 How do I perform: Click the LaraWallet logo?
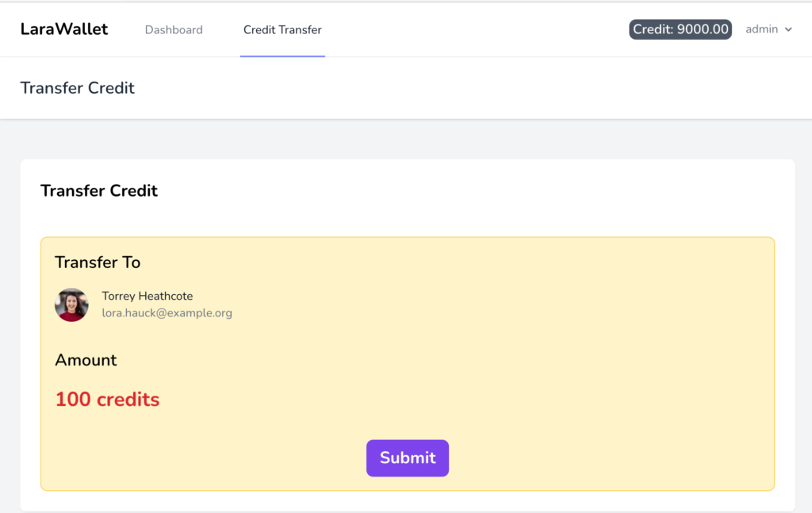click(64, 29)
